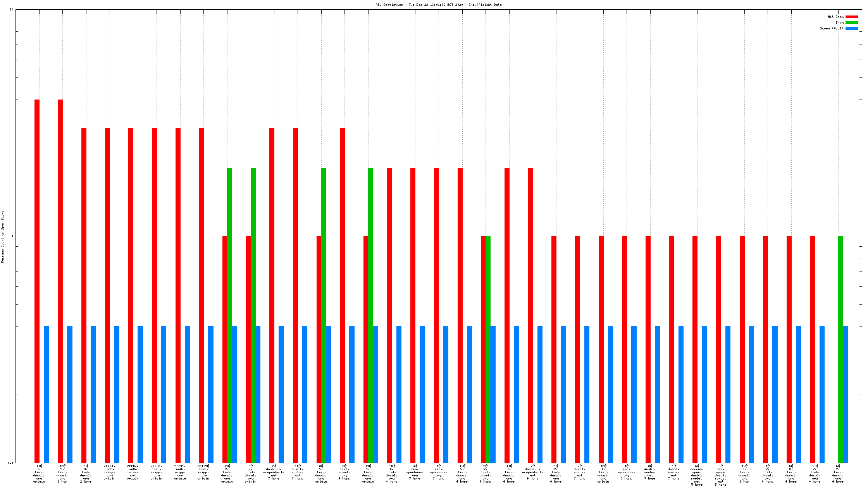
Task: Click the 'Score (0..1)' legend text
Action: [832, 29]
